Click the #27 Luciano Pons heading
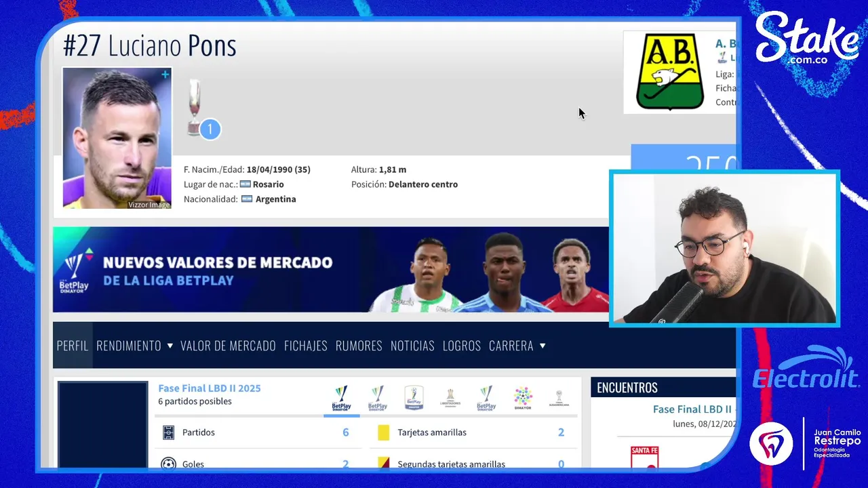Screen dimensions: 868x488 click(x=150, y=45)
